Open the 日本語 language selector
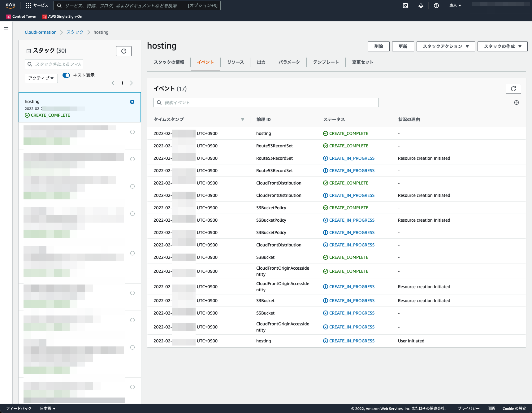This screenshot has height=413, width=532. [48, 408]
